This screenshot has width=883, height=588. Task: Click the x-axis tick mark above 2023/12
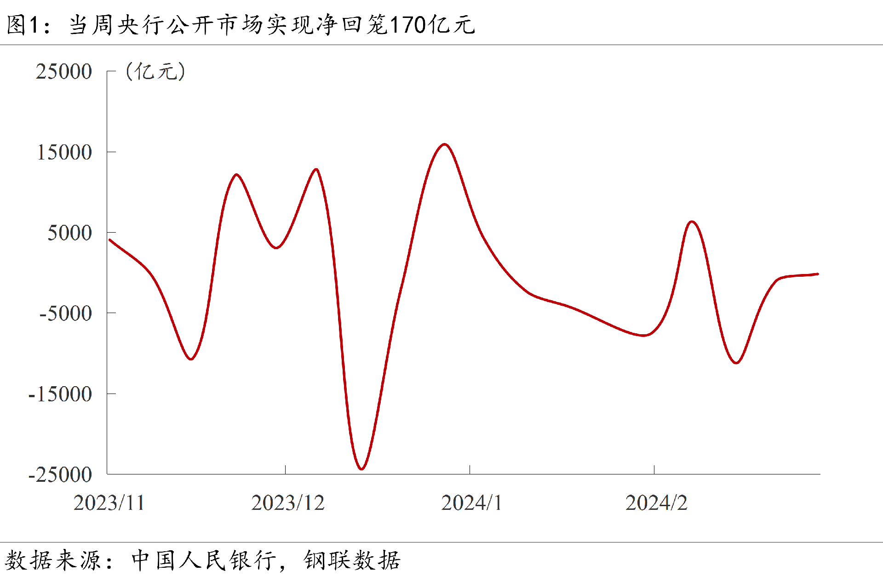(x=285, y=469)
